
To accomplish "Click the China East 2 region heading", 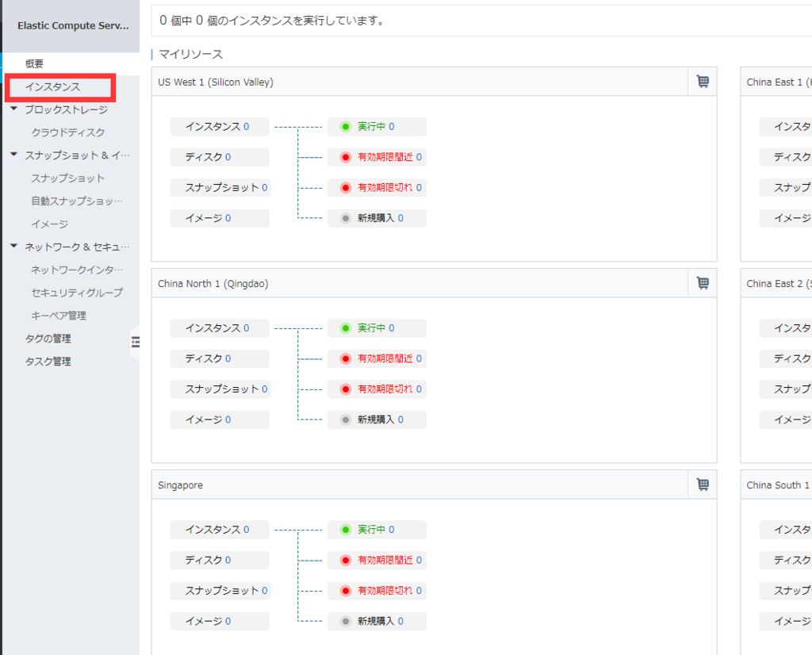I will coord(779,284).
